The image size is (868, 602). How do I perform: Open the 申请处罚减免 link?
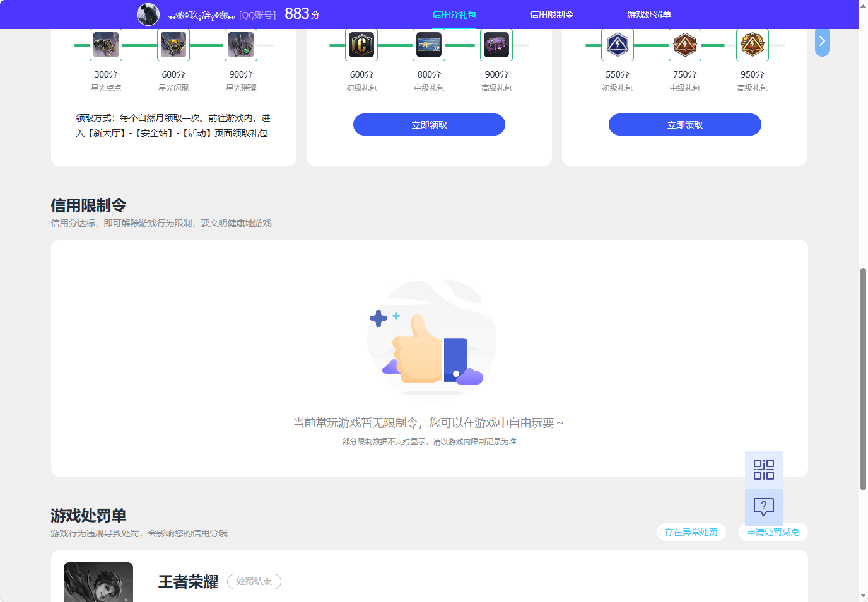tap(773, 532)
